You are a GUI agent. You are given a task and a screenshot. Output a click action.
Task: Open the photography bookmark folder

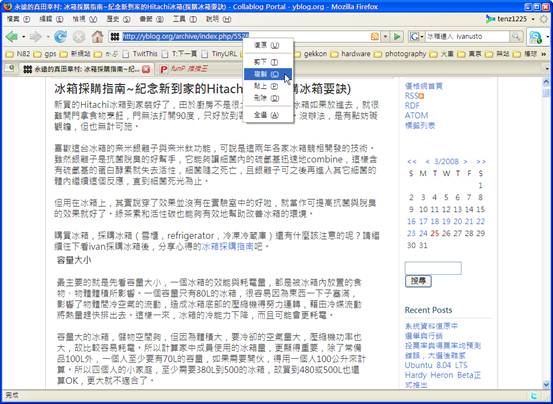pyautogui.click(x=401, y=54)
